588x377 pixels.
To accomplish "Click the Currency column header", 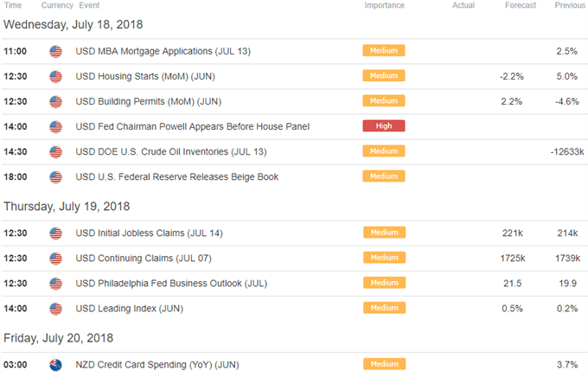I will 57,5.
